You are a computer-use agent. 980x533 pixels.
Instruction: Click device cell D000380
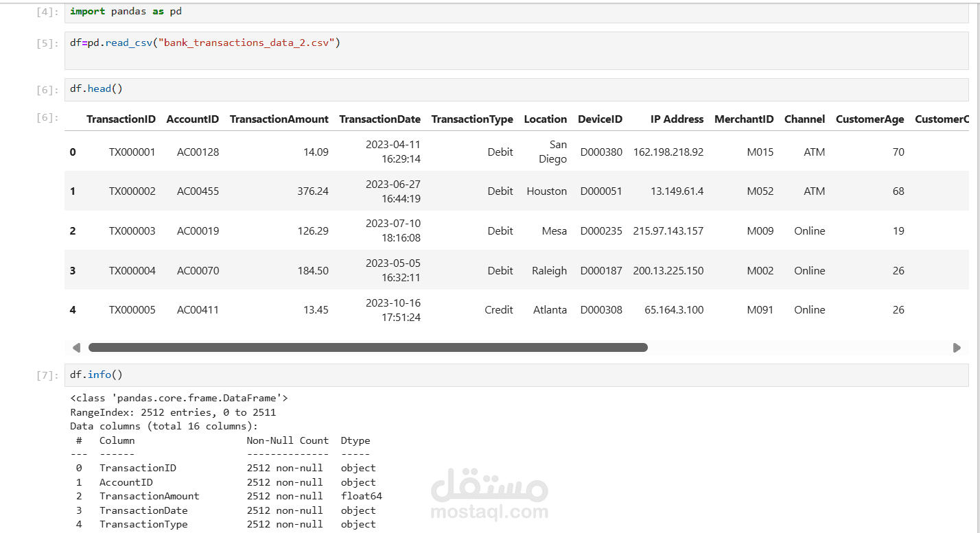click(601, 152)
